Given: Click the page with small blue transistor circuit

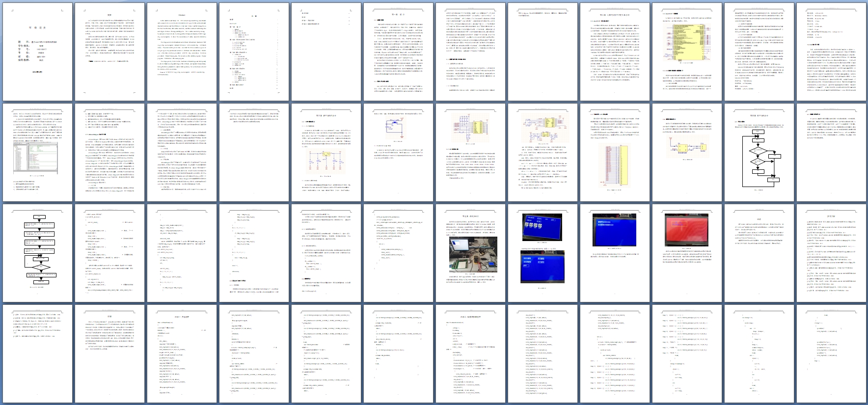Looking at the screenshot, I should click(x=398, y=153).
